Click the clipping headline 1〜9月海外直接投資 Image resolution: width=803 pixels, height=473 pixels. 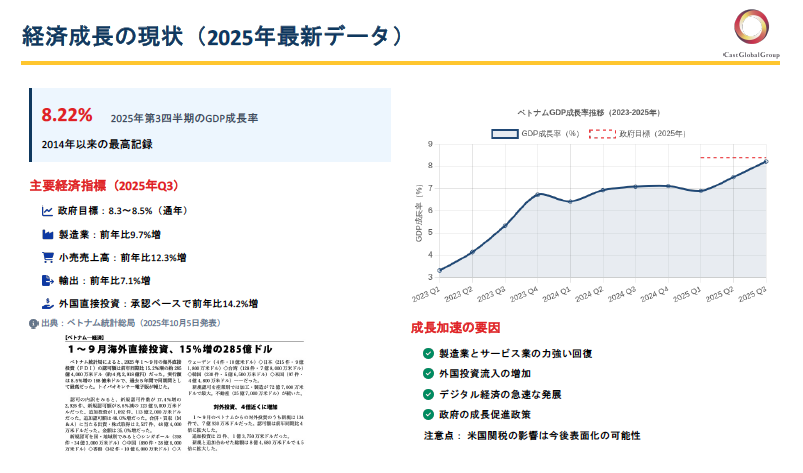tap(170, 349)
